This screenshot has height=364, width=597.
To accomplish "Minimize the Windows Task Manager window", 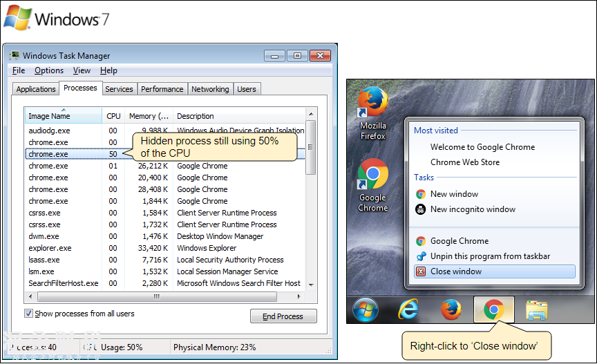I will (274, 56).
